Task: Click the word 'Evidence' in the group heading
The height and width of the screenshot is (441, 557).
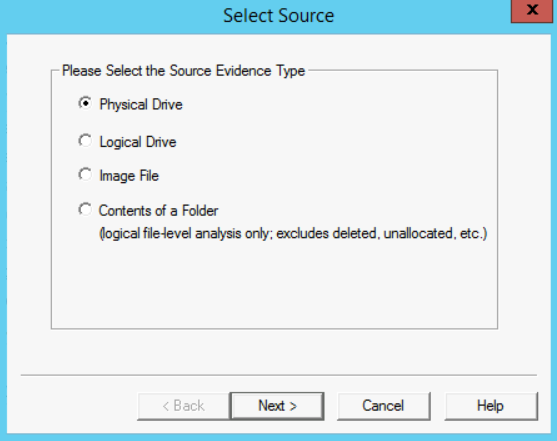Action: [244, 71]
